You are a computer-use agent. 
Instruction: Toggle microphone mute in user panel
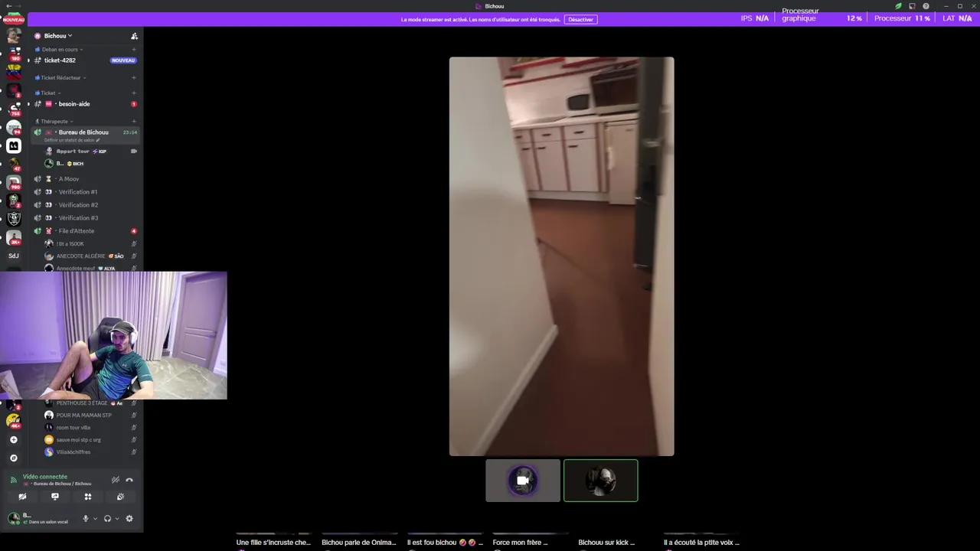pyautogui.click(x=86, y=518)
